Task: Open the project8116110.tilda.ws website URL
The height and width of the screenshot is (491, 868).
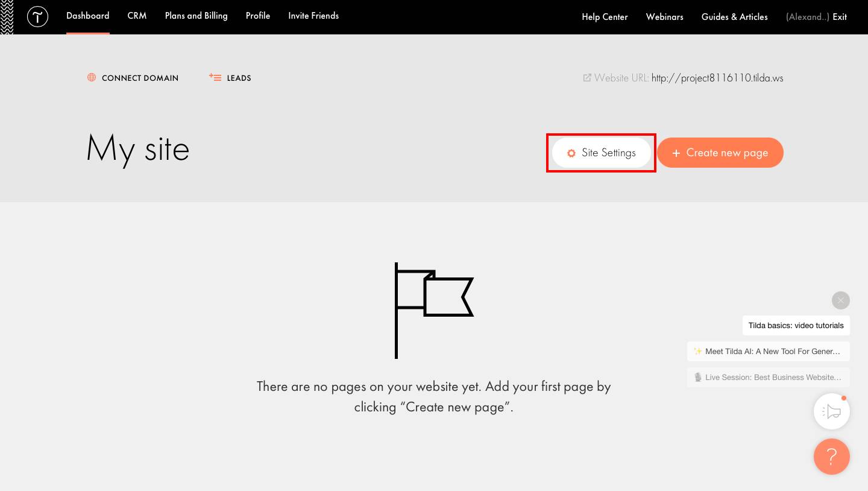Action: coord(717,78)
